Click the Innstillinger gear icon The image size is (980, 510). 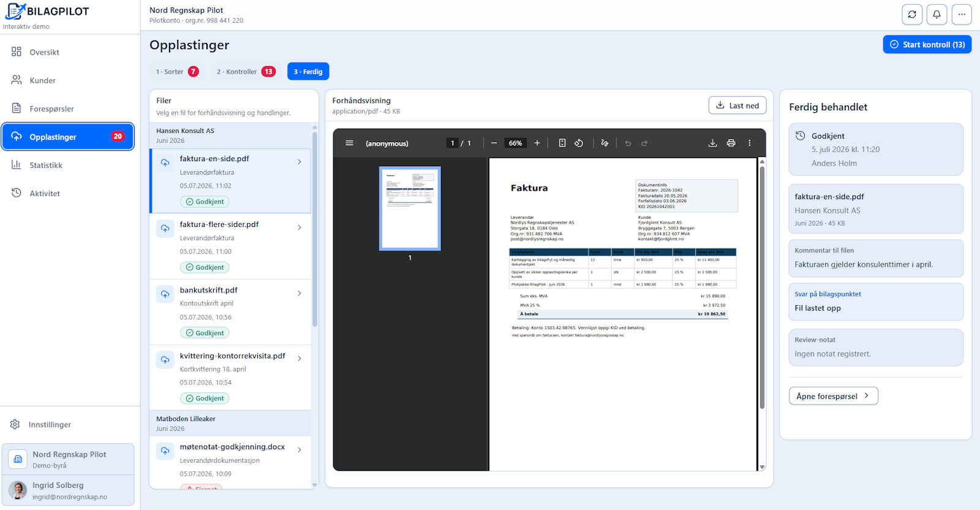pyautogui.click(x=15, y=424)
